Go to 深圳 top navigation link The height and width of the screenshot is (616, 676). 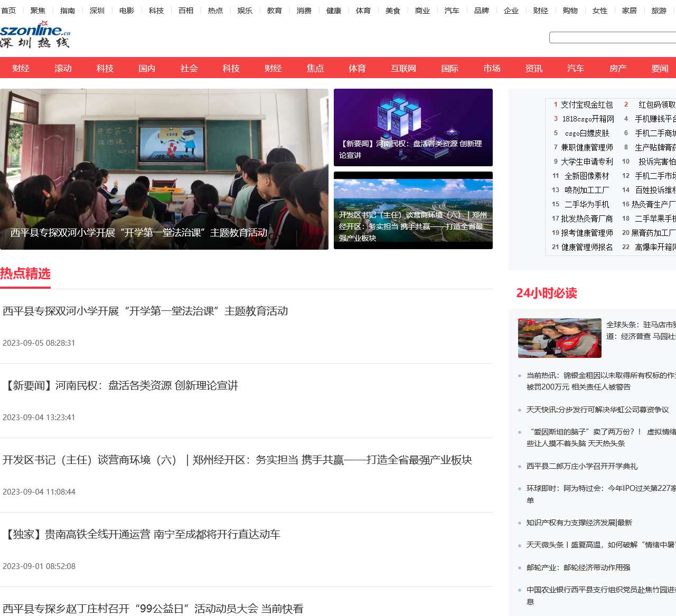97,11
